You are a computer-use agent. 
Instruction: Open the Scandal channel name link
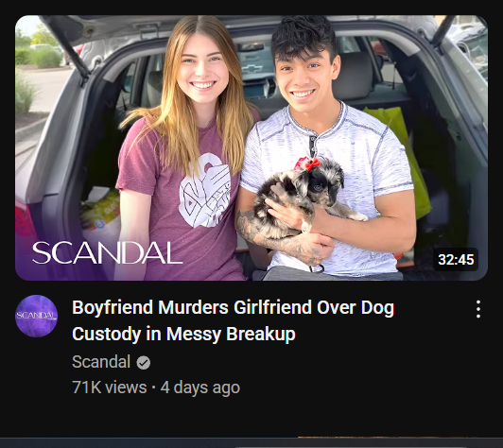pos(101,362)
